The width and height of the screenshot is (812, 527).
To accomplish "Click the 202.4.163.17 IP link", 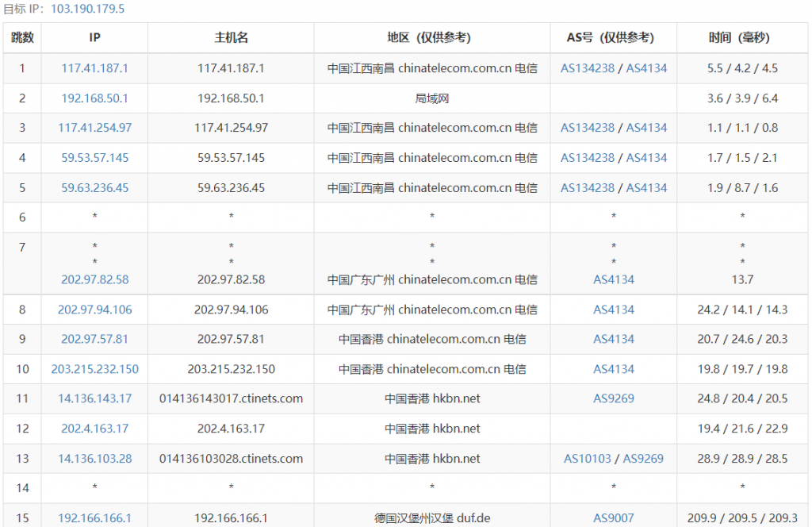I will 94,429.
